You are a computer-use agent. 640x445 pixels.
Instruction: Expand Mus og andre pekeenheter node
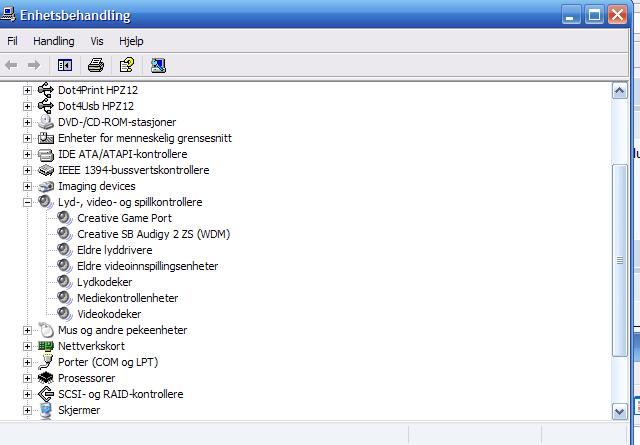[27, 330]
